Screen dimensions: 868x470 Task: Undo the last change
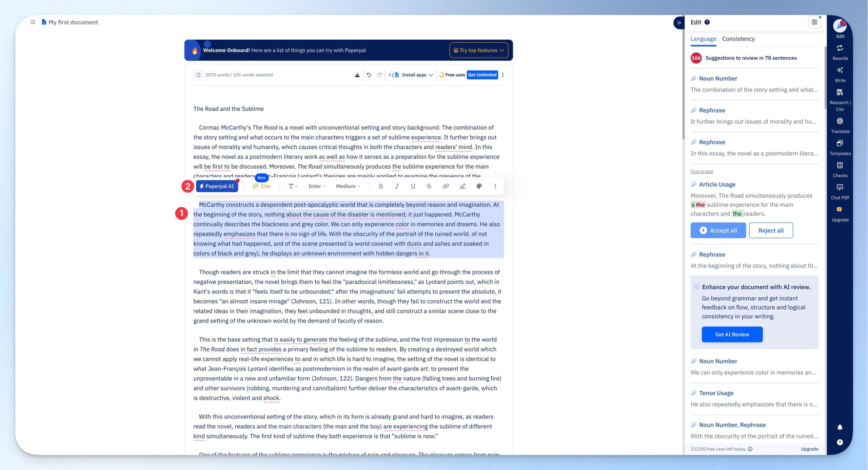pos(369,75)
